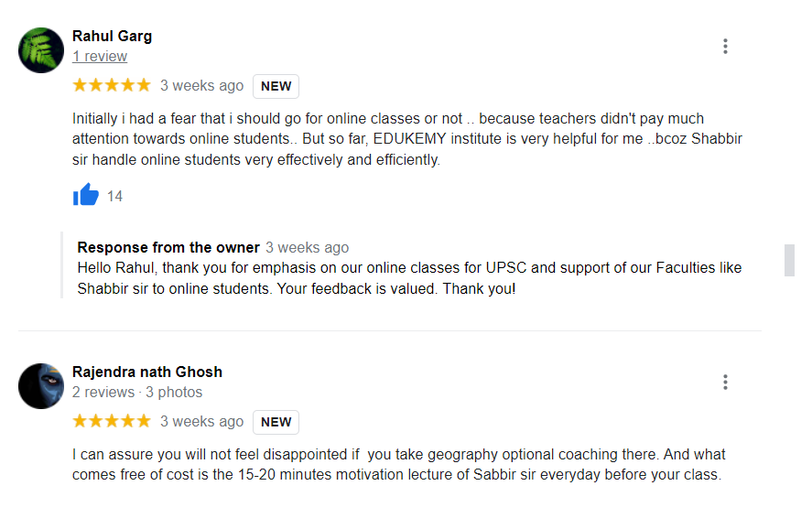Open Rahul Garg's profile name link

tap(112, 36)
